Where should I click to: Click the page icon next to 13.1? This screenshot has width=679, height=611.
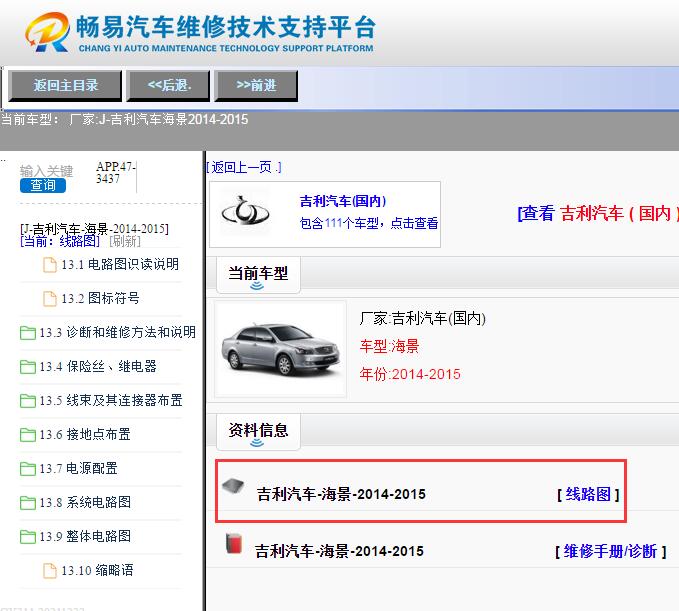(x=50, y=265)
